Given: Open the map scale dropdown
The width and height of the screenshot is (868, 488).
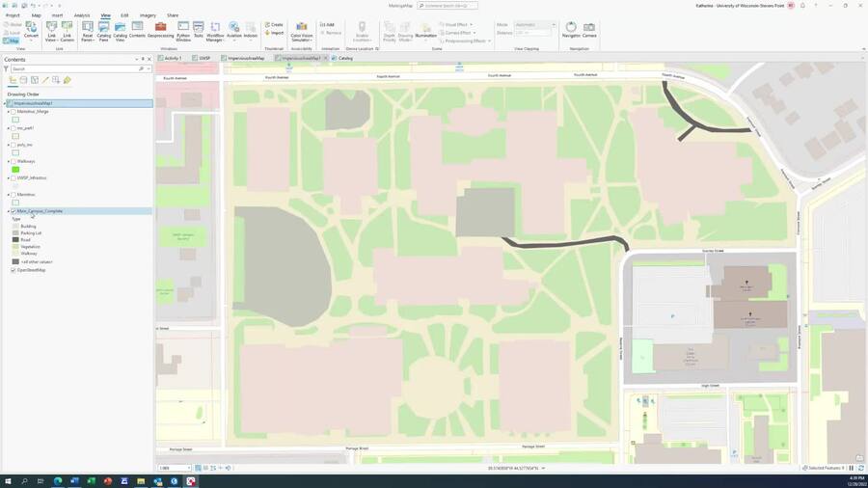Looking at the screenshot, I should (x=188, y=468).
